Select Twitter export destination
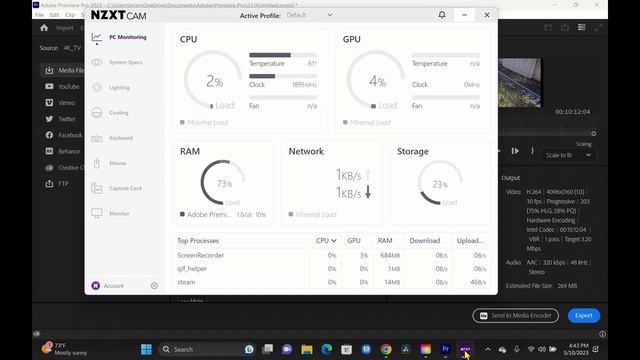Viewport: 640px width, 360px height. coord(60,119)
